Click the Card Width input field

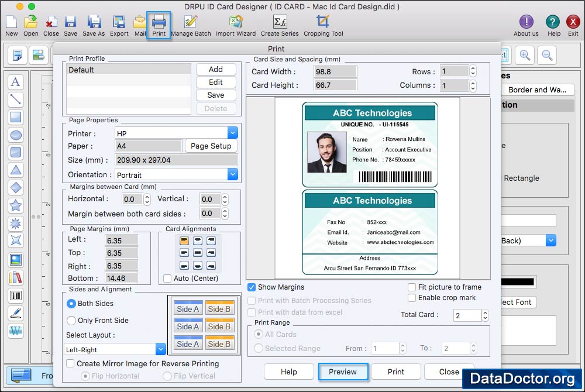pos(335,71)
